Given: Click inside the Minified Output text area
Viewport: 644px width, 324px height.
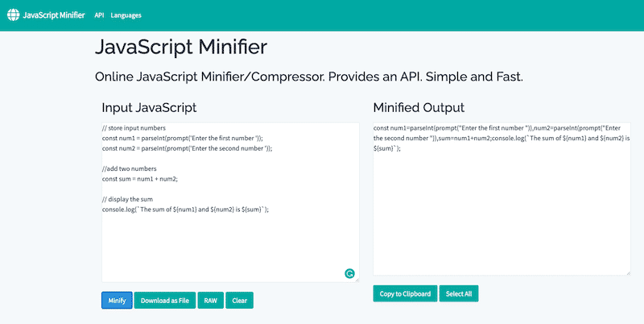Looking at the screenshot, I should (x=502, y=198).
